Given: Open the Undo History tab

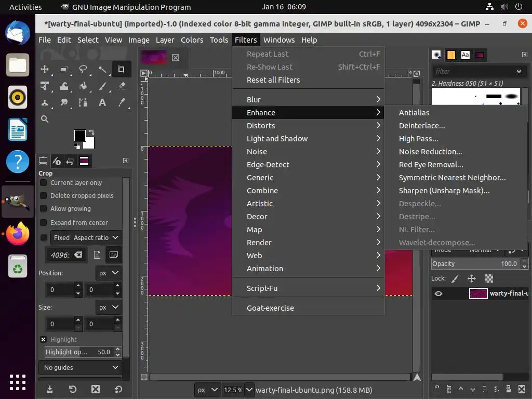Looking at the screenshot, I should click(70, 161).
